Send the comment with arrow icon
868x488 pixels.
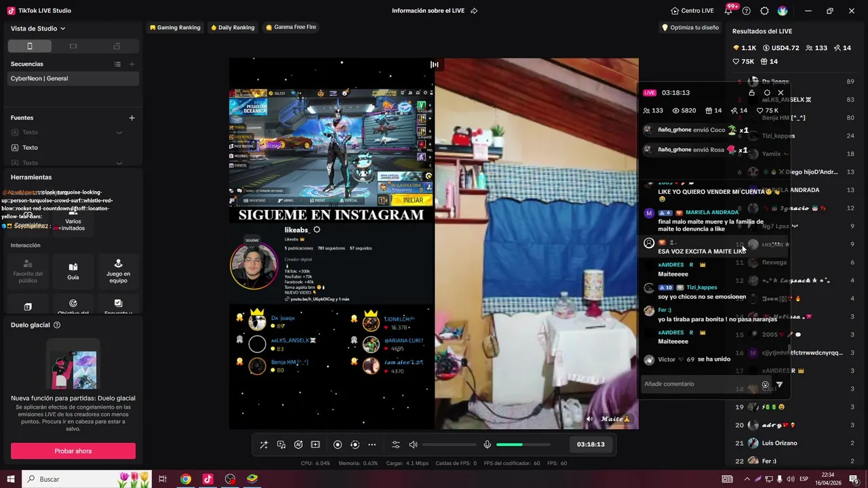(779, 384)
